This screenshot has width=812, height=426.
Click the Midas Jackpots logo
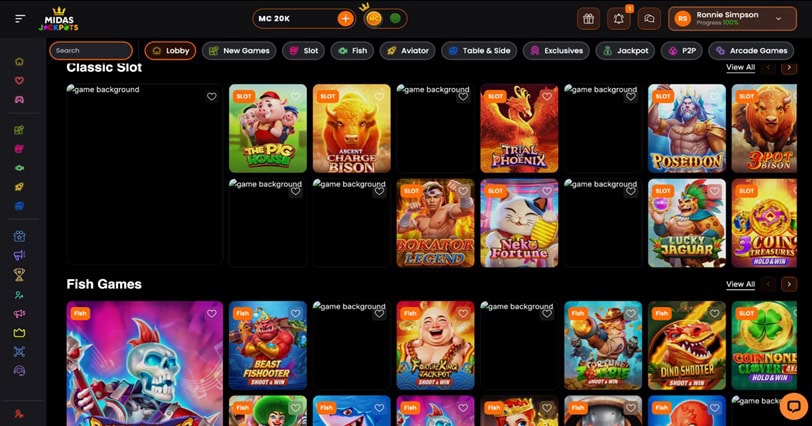pyautogui.click(x=59, y=19)
